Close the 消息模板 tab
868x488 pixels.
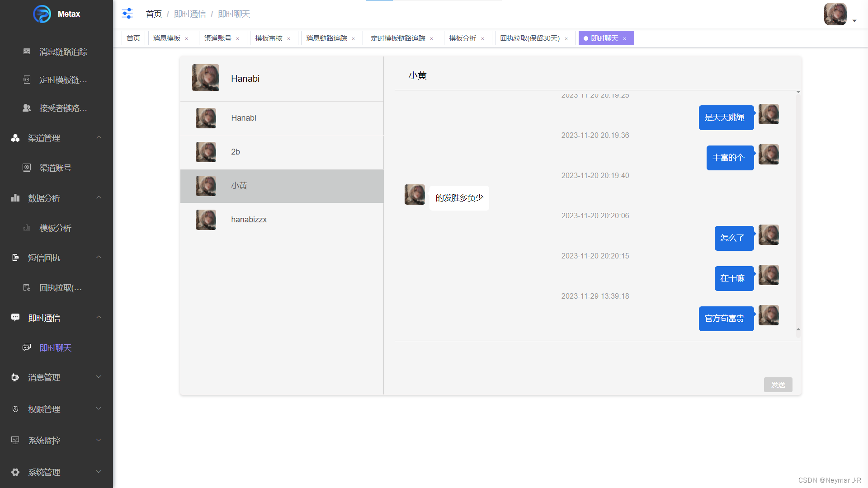coord(187,39)
